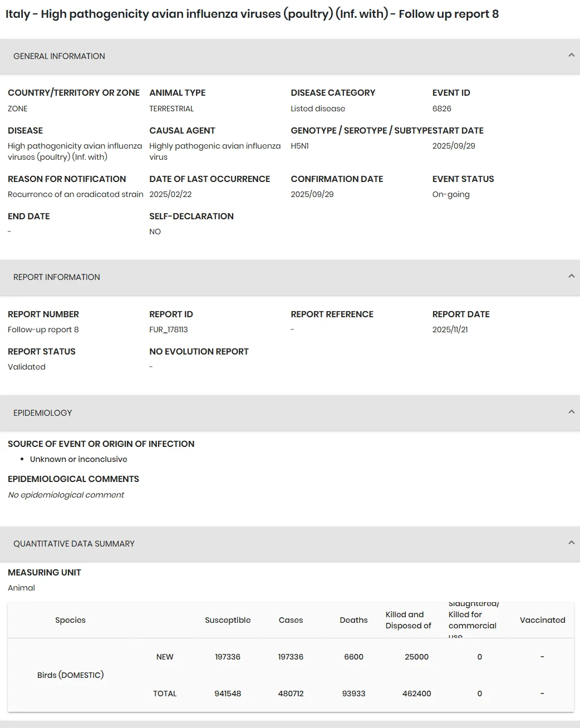580x728 pixels.
Task: Select the Cases column header
Action: [x=291, y=620]
